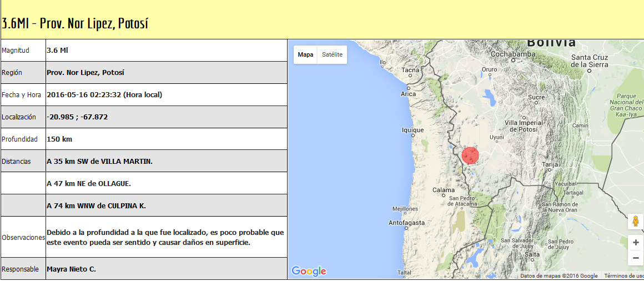The height and width of the screenshot is (281, 644).
Task: Select depth value 150 km
Action: click(59, 139)
